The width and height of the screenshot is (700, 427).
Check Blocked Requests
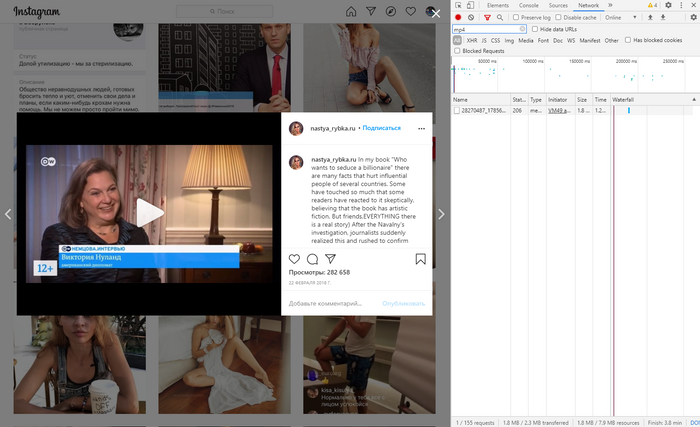pyautogui.click(x=457, y=51)
